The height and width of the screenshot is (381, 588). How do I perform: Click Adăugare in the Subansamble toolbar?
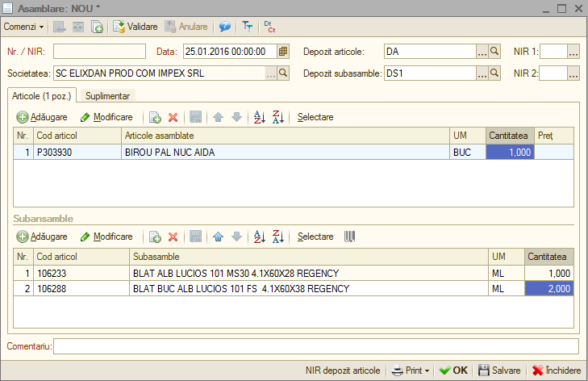tap(42, 237)
